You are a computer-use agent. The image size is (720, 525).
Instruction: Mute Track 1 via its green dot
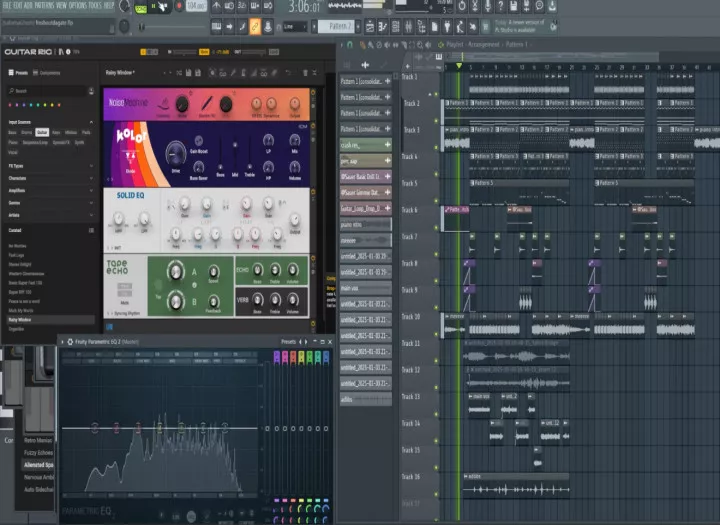tap(436, 94)
